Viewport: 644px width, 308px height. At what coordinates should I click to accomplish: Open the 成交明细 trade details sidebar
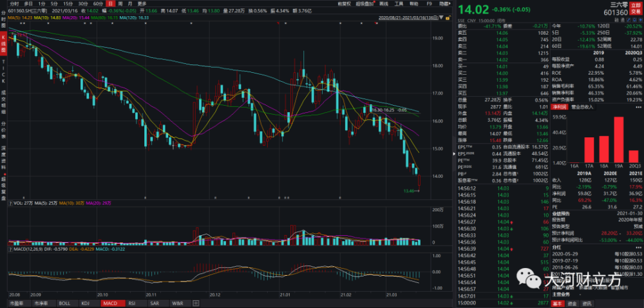pos(3,101)
